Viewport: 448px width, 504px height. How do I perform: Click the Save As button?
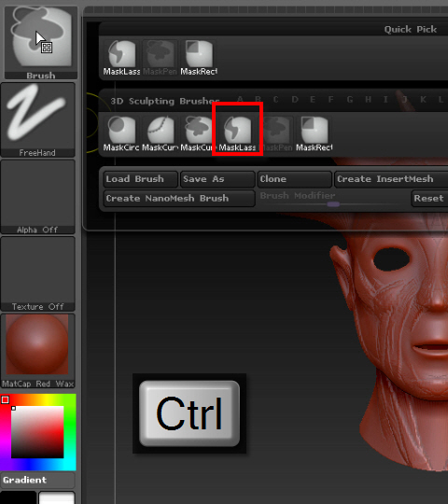point(217,179)
